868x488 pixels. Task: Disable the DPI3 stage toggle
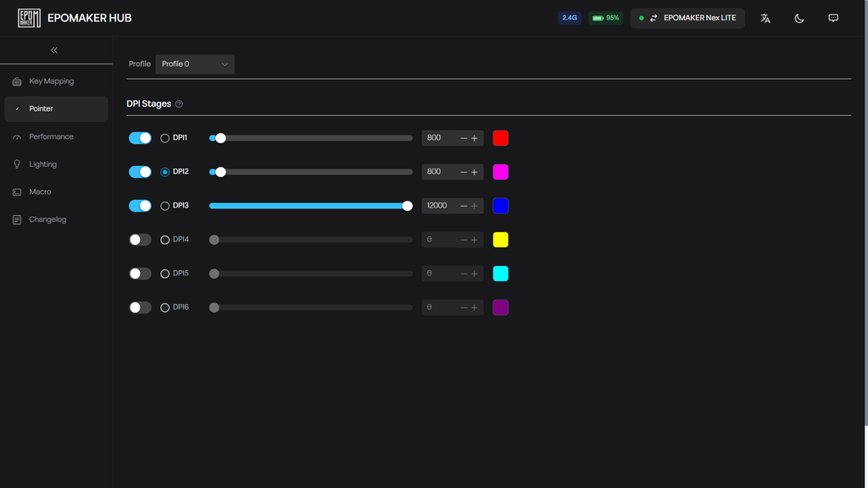tap(140, 206)
